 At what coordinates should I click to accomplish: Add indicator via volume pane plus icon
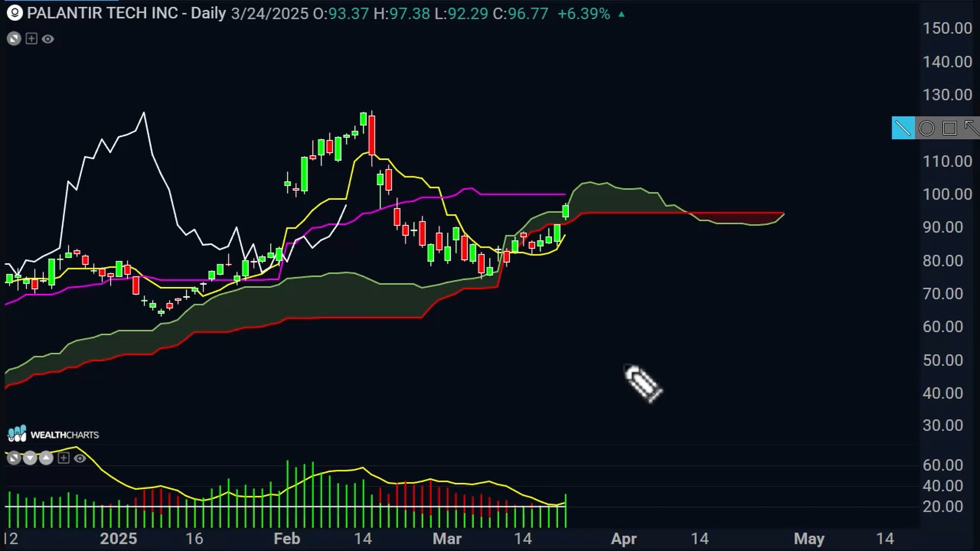(x=63, y=458)
